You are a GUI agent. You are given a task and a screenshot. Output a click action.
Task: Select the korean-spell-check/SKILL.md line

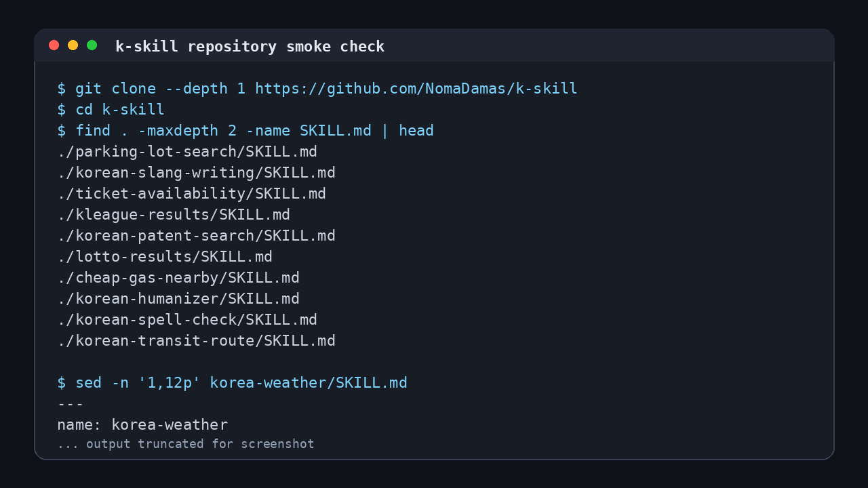(187, 320)
